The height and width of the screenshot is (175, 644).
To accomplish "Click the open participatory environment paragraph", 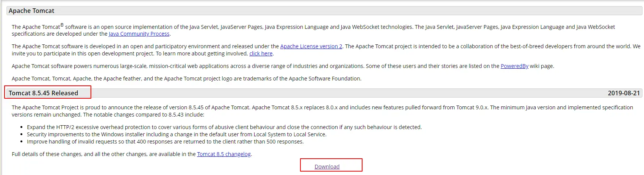I will tap(326, 50).
